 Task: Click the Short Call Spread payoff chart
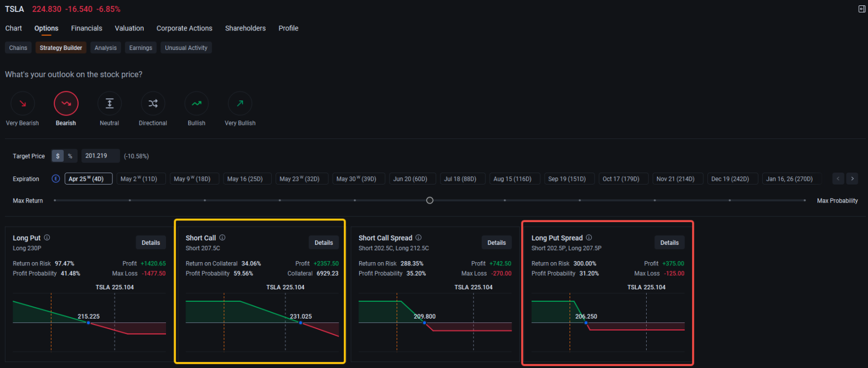click(435, 322)
